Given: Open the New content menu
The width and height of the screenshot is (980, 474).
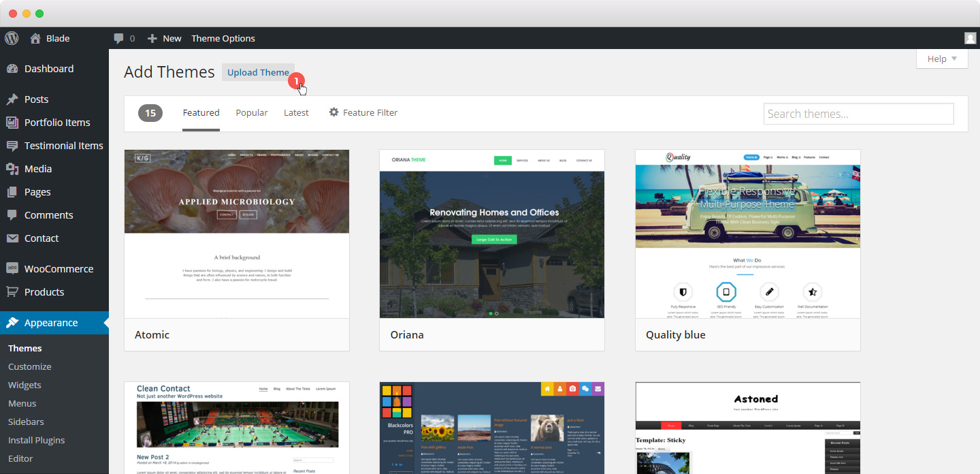Looking at the screenshot, I should coord(165,38).
